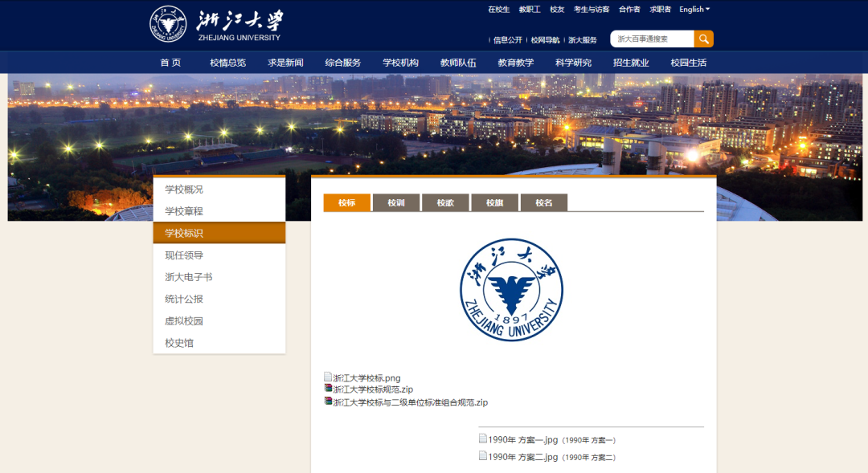This screenshot has height=473, width=868.
Task: Click the zip icon for 浙江大学校标与二级单位标准组合规范.zip
Action: pos(328,401)
